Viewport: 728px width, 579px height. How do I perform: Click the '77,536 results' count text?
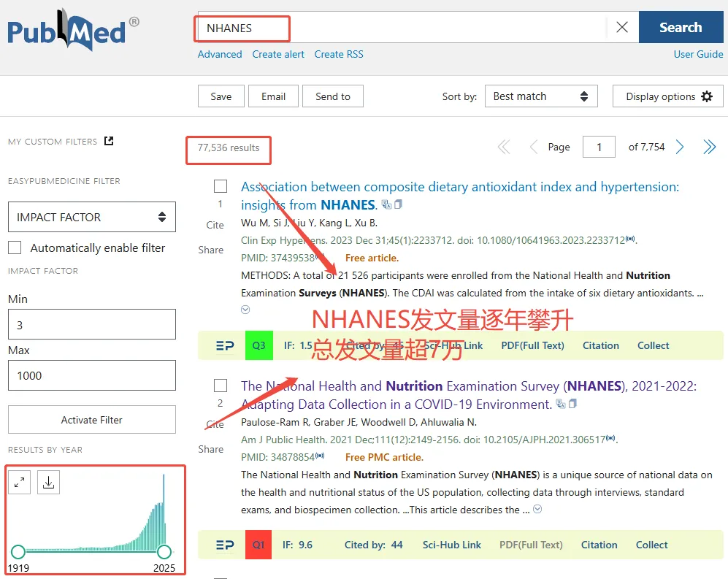tap(229, 147)
